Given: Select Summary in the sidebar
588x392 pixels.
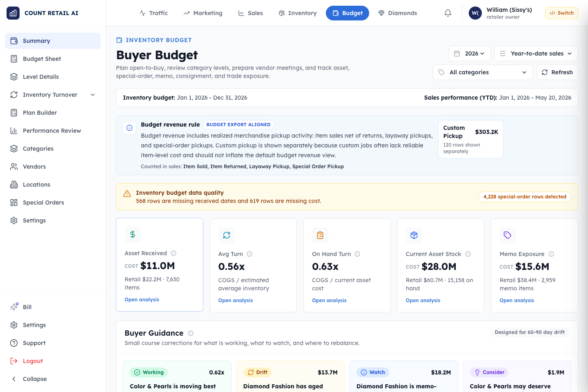Looking at the screenshot, I should 53,41.
